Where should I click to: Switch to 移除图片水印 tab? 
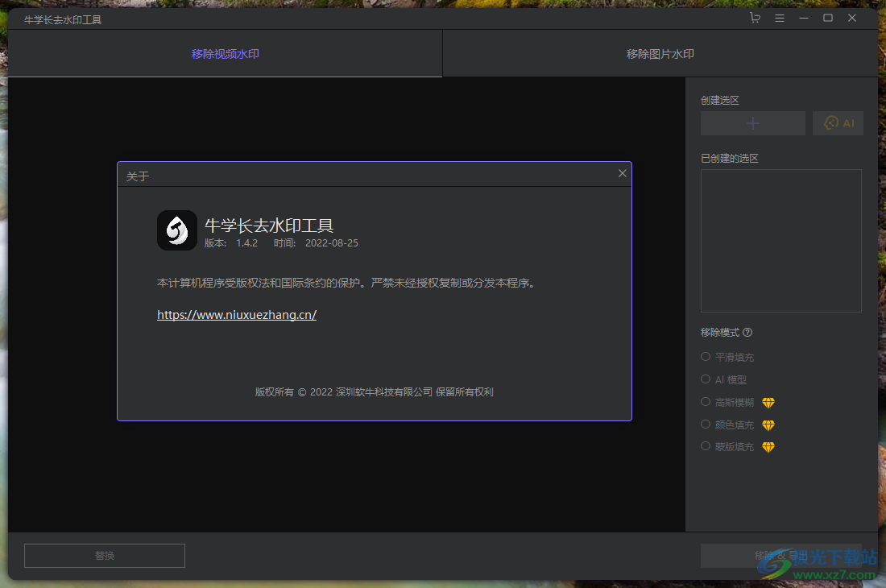tap(660, 54)
